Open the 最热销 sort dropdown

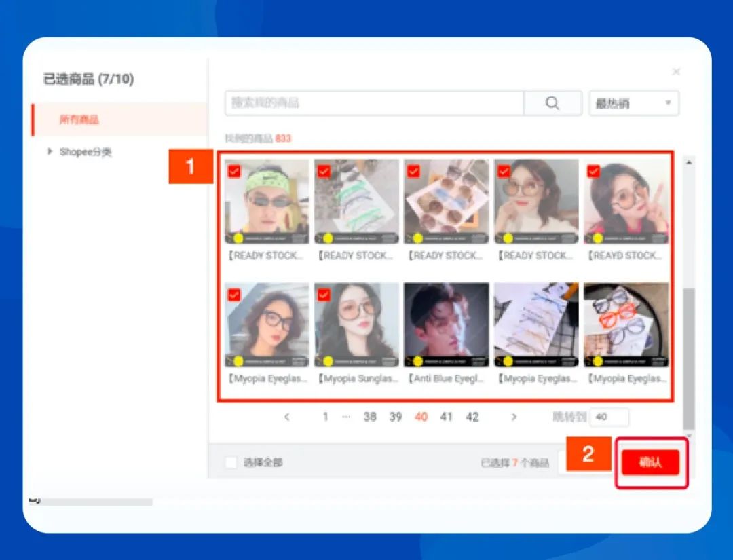tap(633, 103)
